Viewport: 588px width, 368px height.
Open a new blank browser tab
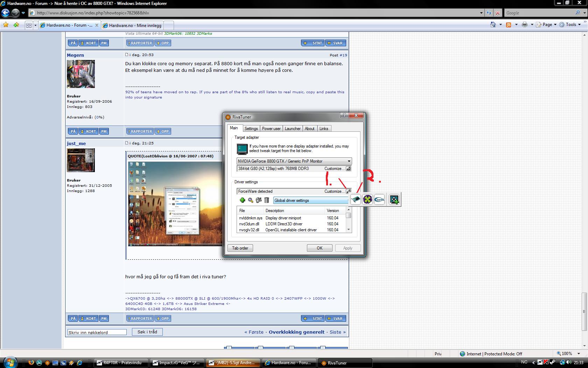(168, 25)
